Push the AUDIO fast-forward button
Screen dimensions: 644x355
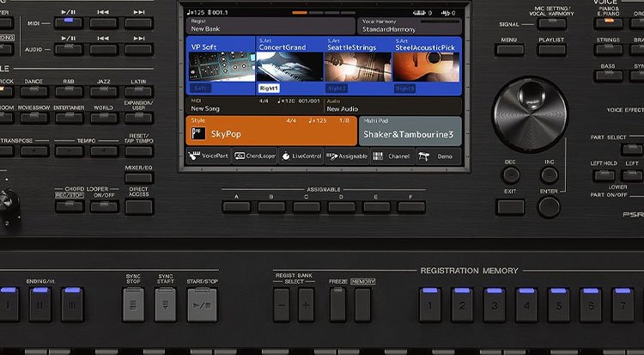(139, 49)
